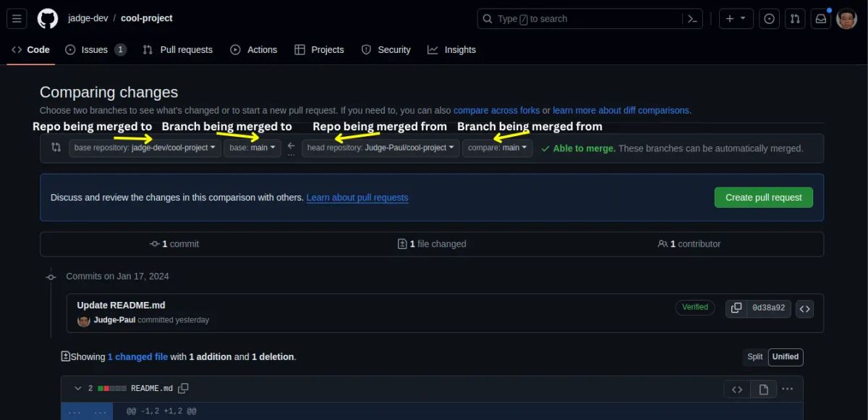
Task: Click the compare arrows icon beside base repository
Action: coord(56,148)
